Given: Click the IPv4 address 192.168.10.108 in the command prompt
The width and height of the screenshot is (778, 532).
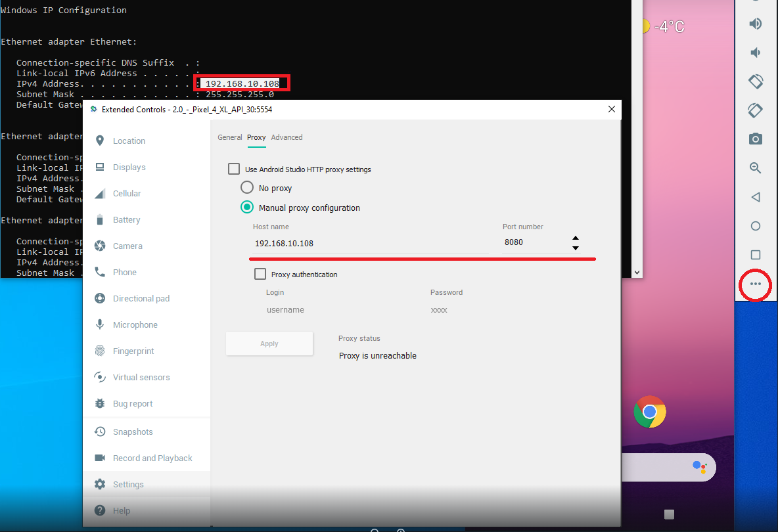Looking at the screenshot, I should (x=242, y=83).
